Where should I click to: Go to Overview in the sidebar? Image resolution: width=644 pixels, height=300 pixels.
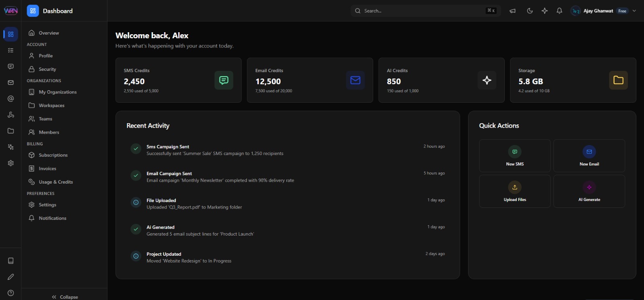point(64,33)
